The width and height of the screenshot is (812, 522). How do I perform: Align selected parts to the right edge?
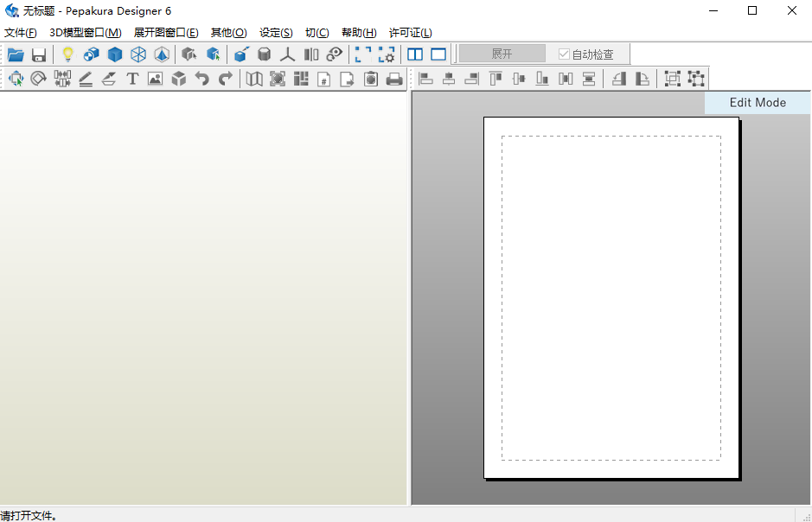(472, 79)
